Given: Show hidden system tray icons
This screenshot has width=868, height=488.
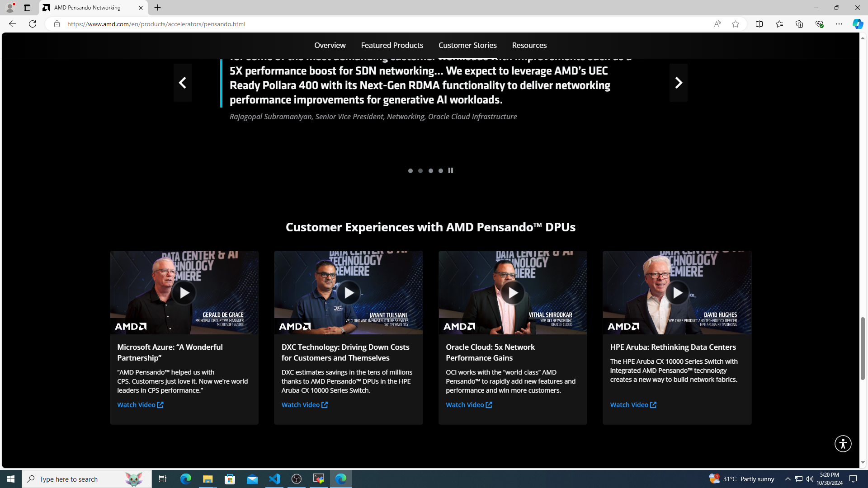Looking at the screenshot, I should coord(788,479).
